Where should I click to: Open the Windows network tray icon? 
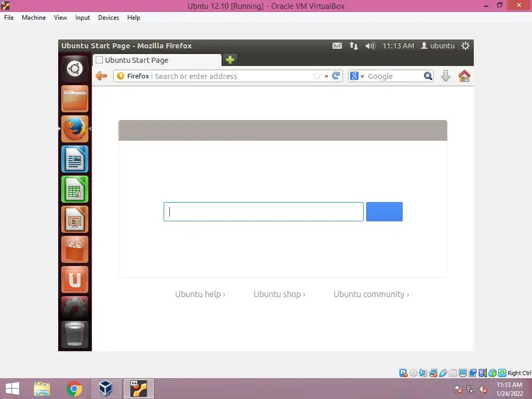coord(471,389)
